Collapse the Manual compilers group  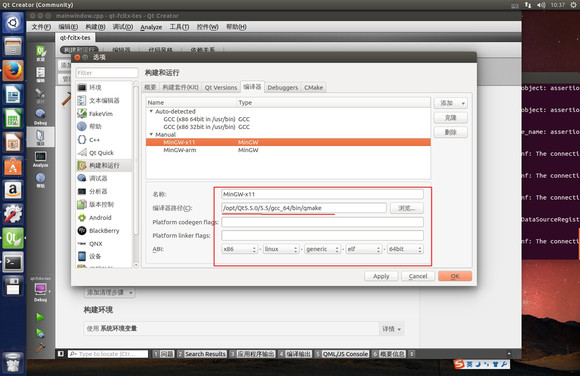(151, 134)
